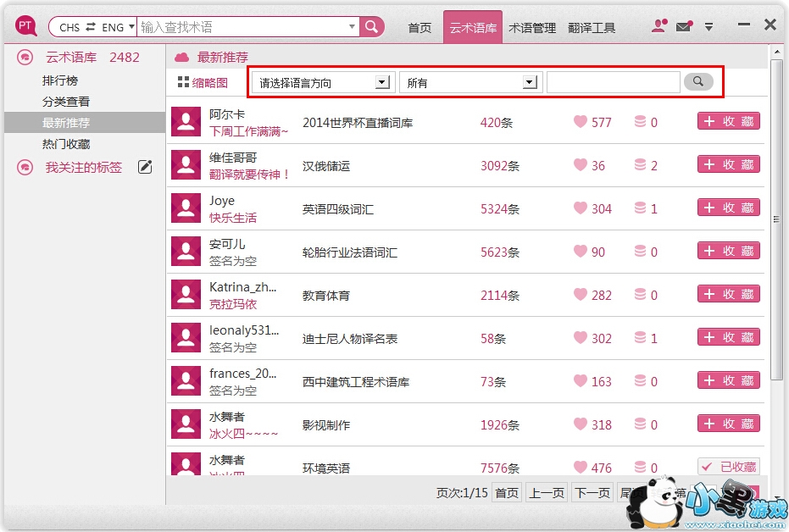
Task: Select 热门收藏 in the sidebar
Action: point(66,144)
